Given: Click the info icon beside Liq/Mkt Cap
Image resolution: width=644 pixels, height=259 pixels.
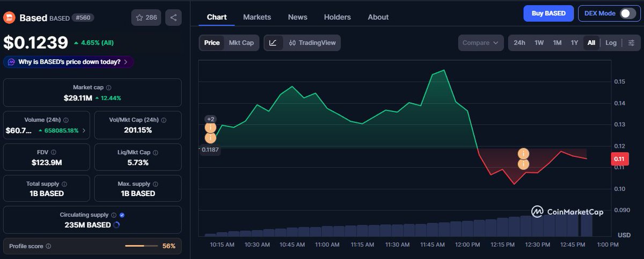Looking at the screenshot, I should [x=156, y=152].
